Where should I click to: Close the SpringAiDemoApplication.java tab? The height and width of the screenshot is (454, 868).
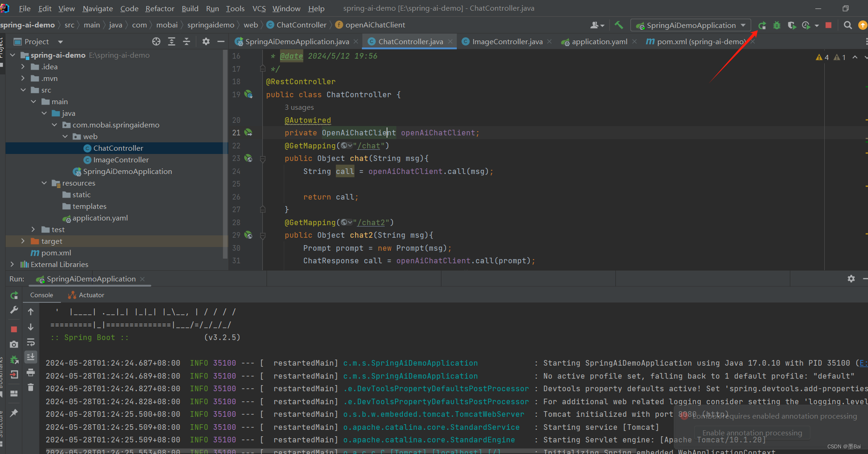tap(356, 41)
